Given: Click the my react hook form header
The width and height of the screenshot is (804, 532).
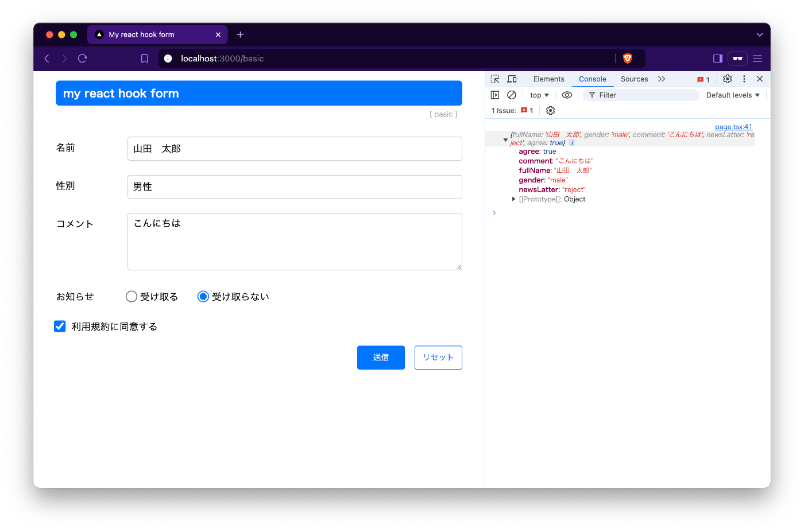Looking at the screenshot, I should pyautogui.click(x=259, y=93).
